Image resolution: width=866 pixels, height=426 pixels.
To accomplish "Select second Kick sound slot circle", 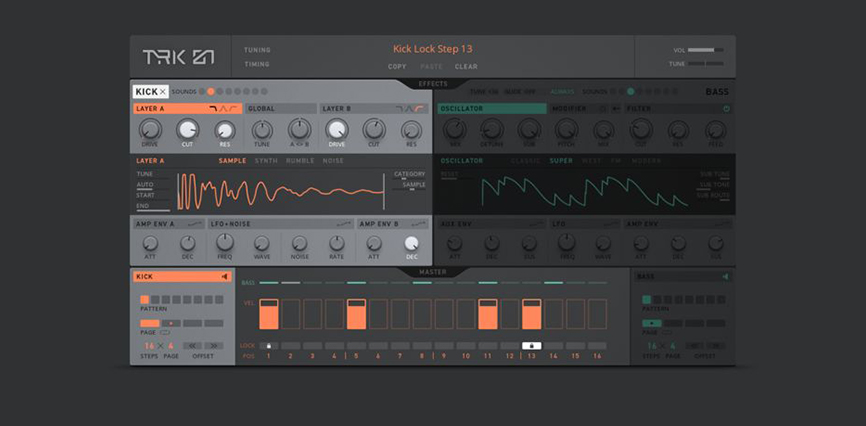I will [210, 92].
